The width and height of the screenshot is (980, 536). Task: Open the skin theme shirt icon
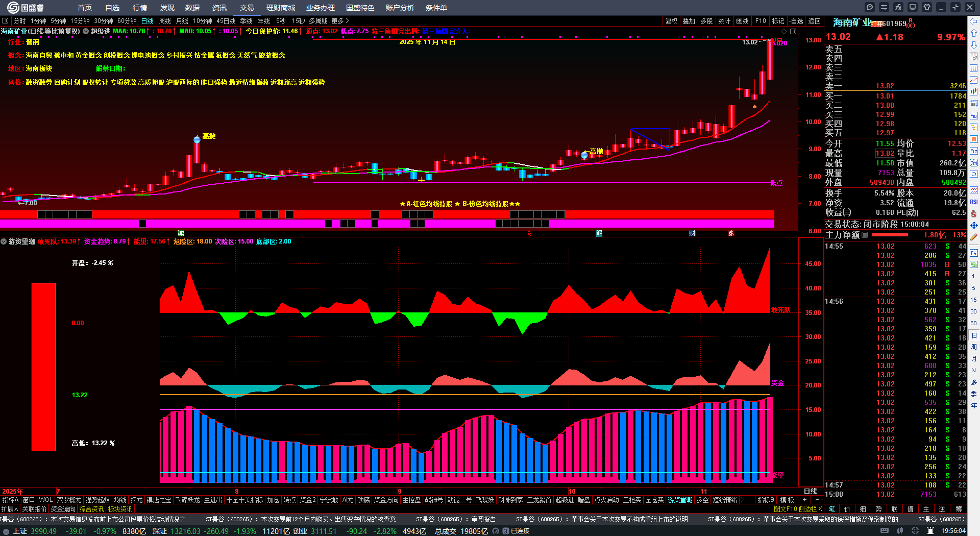[927, 7]
